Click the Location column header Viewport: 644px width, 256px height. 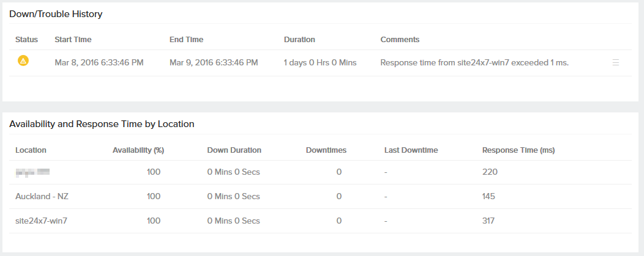(31, 150)
